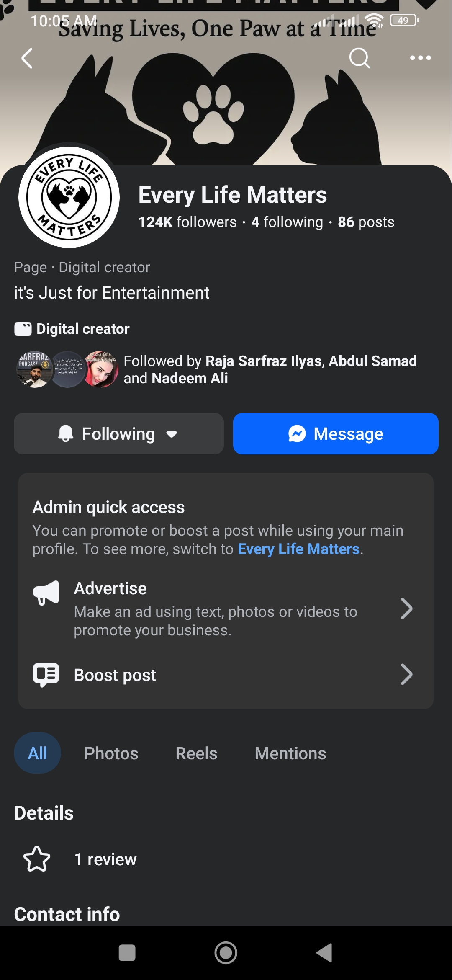Switch to the Photos tab
Viewport: 452px width, 980px height.
[111, 753]
